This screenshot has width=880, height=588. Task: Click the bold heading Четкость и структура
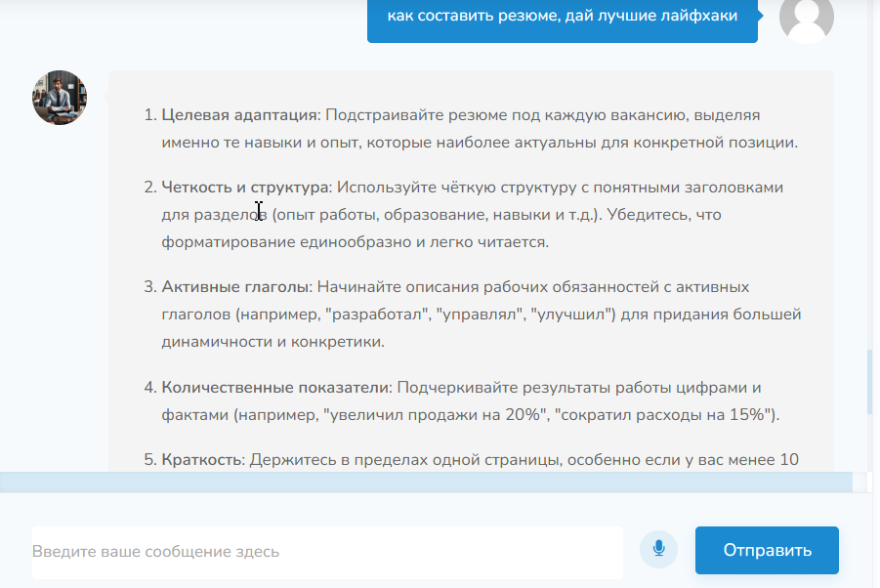click(x=246, y=187)
